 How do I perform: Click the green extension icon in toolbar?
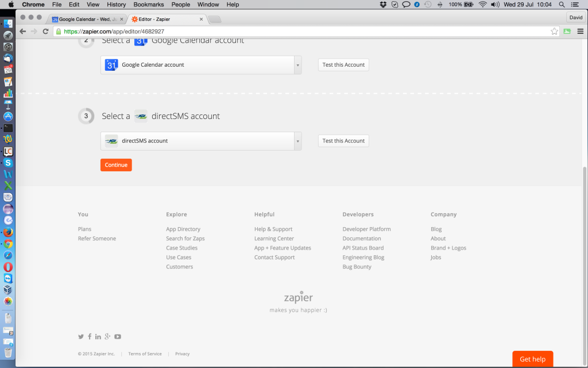point(567,32)
